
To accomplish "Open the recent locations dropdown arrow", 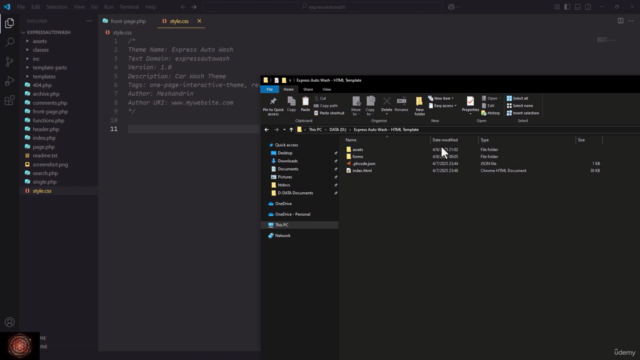I will pyautogui.click(x=284, y=130).
